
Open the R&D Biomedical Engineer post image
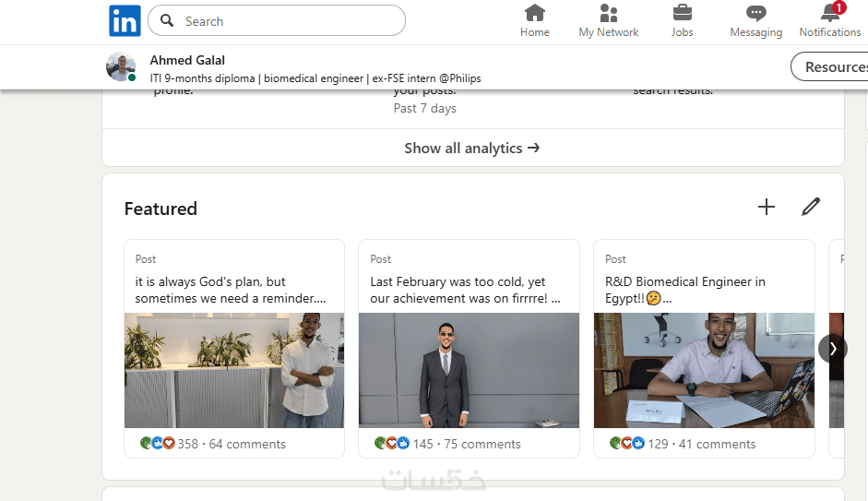(704, 370)
